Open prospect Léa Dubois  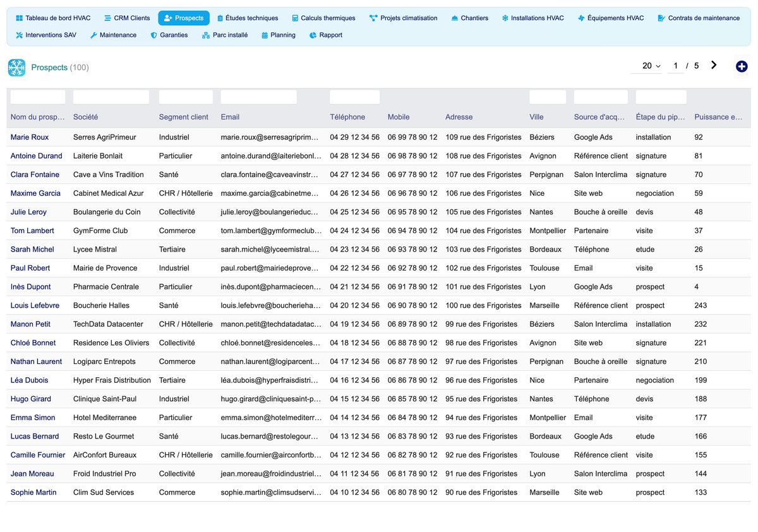coord(29,380)
